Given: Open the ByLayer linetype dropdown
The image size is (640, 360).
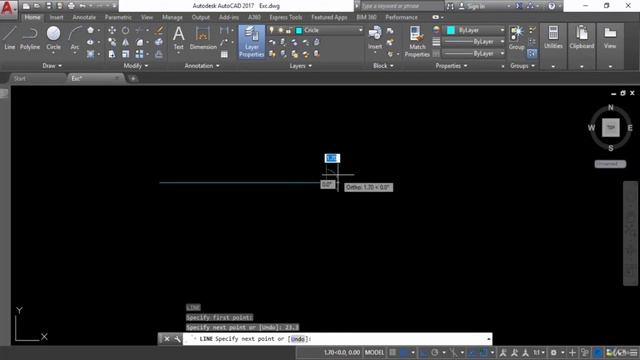Looking at the screenshot, I should [474, 53].
